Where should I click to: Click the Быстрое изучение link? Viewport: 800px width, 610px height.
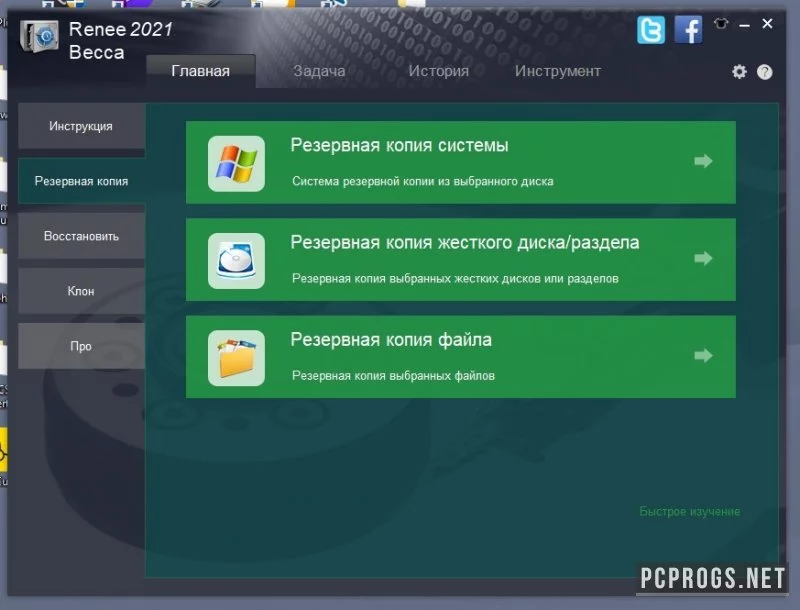[x=689, y=512]
